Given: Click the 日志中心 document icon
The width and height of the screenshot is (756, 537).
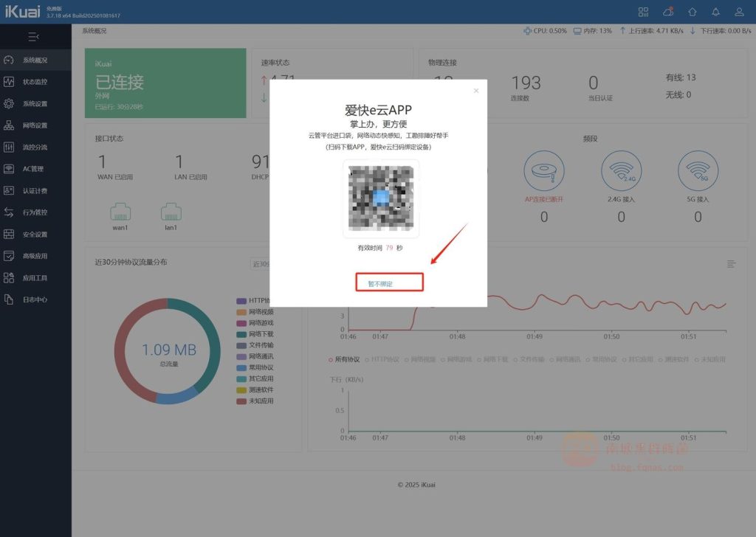Looking at the screenshot, I should [x=10, y=299].
